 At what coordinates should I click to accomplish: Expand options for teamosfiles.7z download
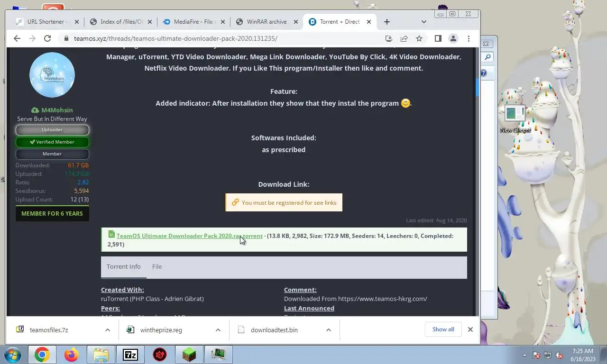108,330
